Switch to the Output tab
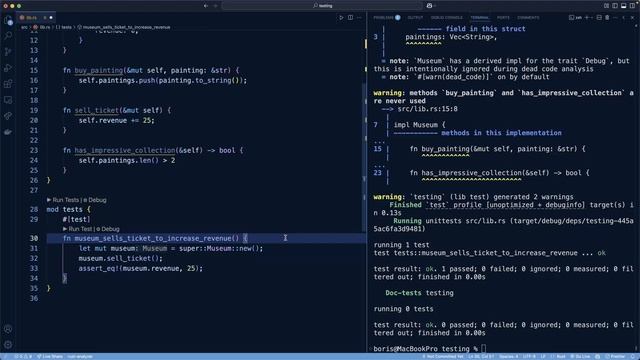Image resolution: width=640 pixels, height=360 pixels. coord(415,18)
